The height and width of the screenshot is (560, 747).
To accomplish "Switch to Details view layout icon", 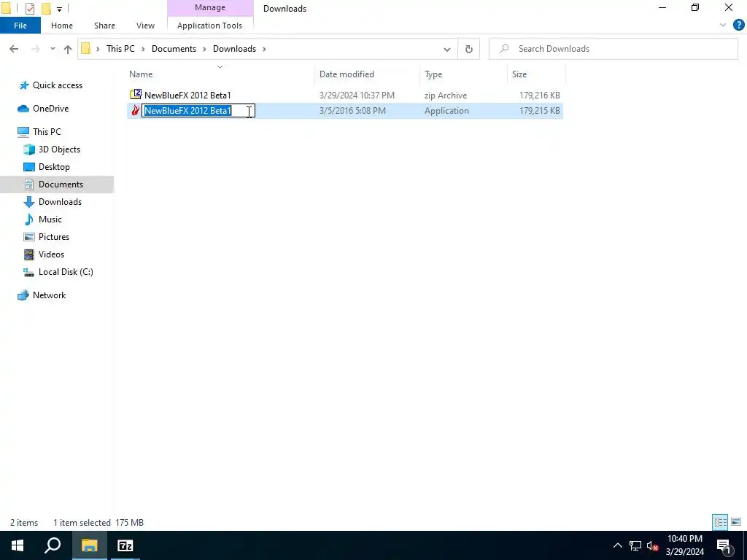I will pos(720,522).
